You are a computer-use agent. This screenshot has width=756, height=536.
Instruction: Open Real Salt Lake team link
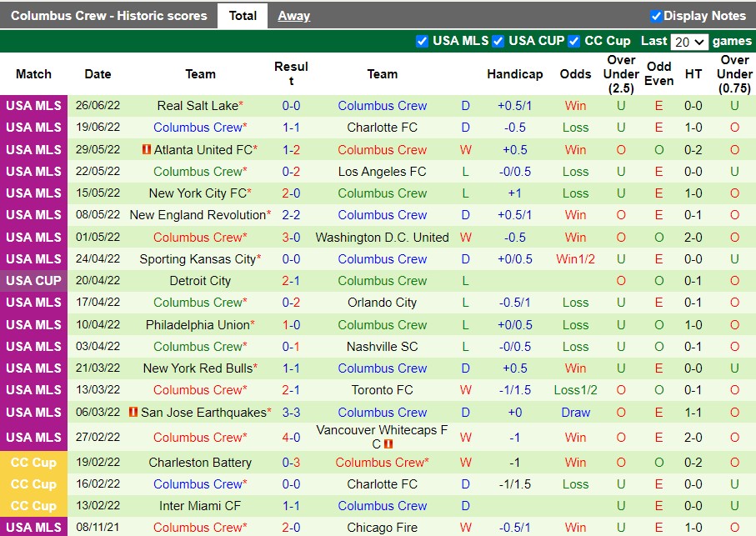click(198, 106)
